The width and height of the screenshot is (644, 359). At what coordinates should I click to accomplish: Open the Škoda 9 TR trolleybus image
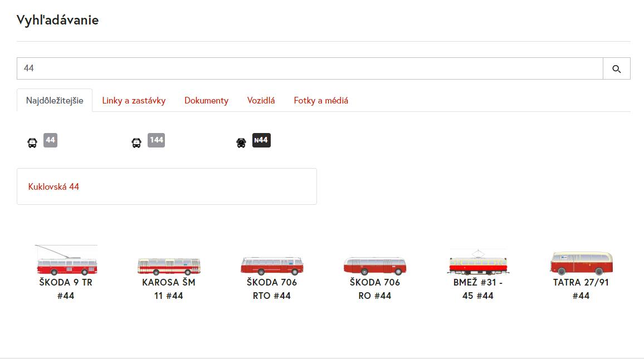66,261
